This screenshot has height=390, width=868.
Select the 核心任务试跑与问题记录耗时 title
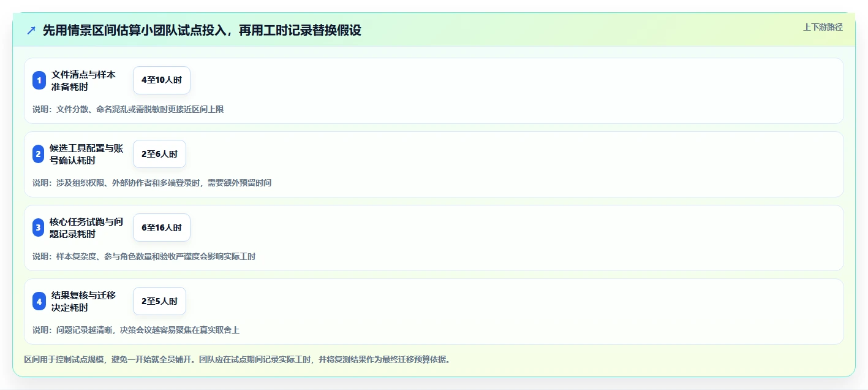pos(86,227)
